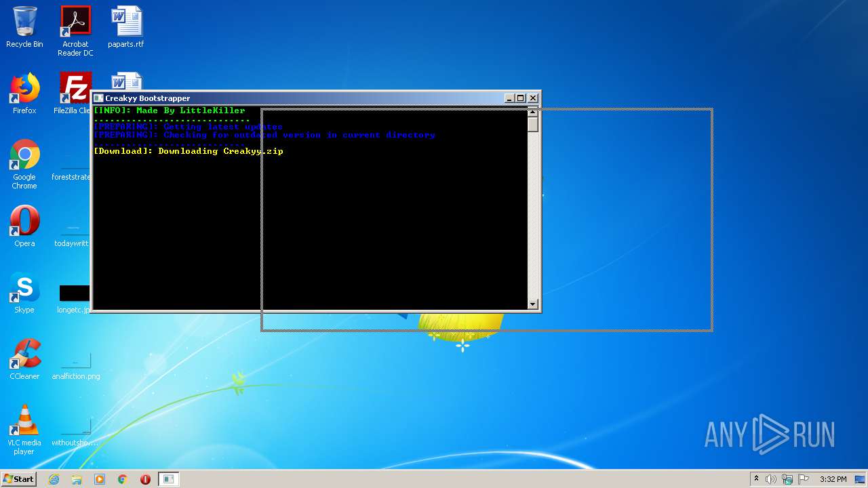This screenshot has height=488, width=868.
Task: Open Opera from the taskbar
Action: (x=145, y=479)
